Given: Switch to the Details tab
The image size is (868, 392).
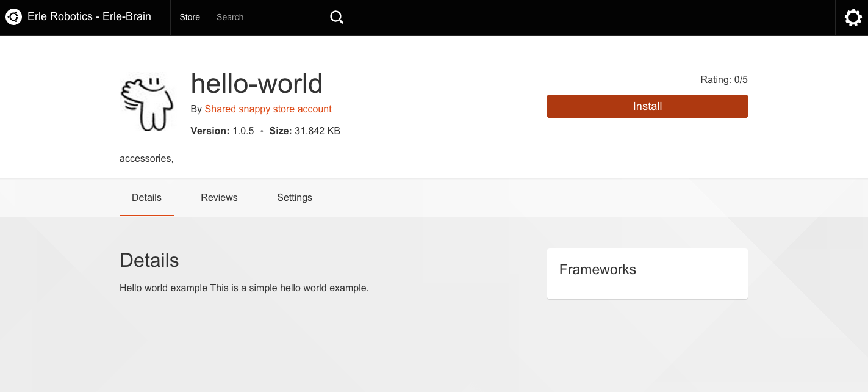Looking at the screenshot, I should point(146,197).
